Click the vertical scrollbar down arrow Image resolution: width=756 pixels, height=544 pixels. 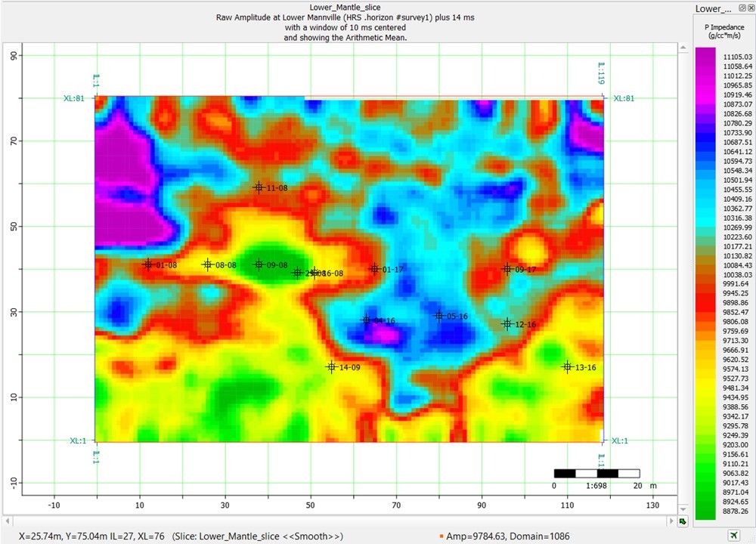point(683,509)
